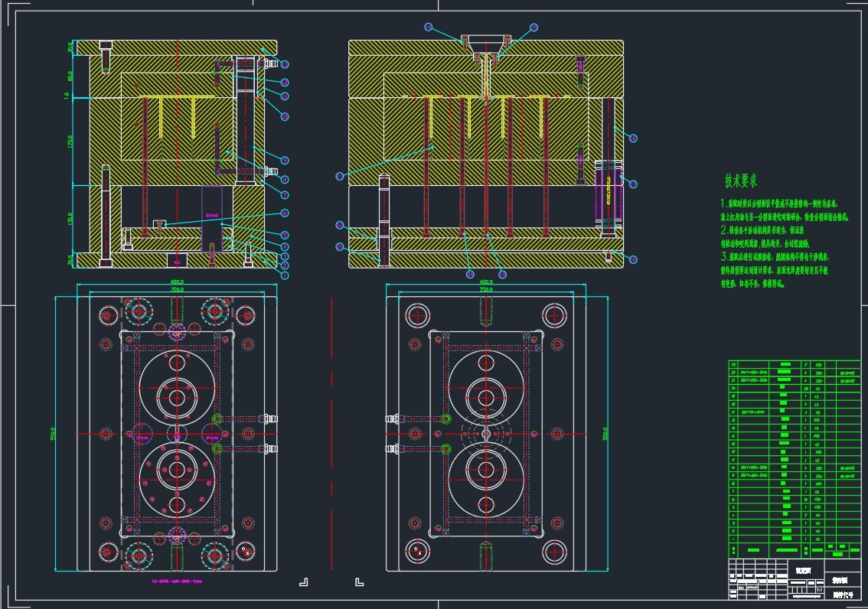Pick the 400.0 dimension above right plan view

[486, 282]
